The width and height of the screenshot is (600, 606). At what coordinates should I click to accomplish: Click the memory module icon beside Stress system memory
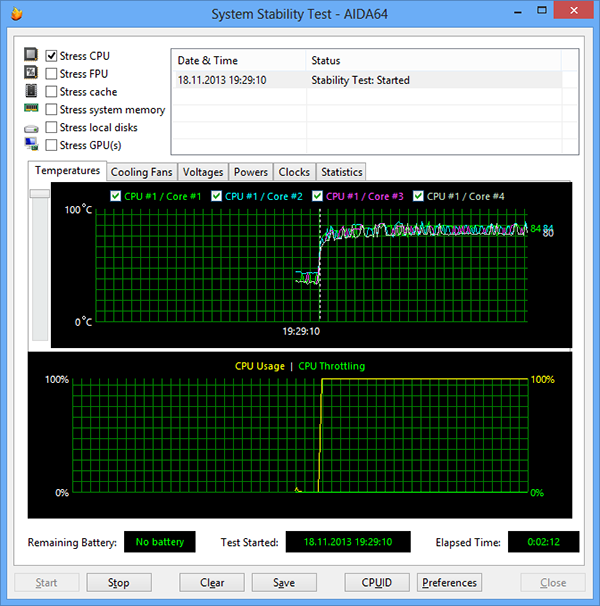coord(31,107)
